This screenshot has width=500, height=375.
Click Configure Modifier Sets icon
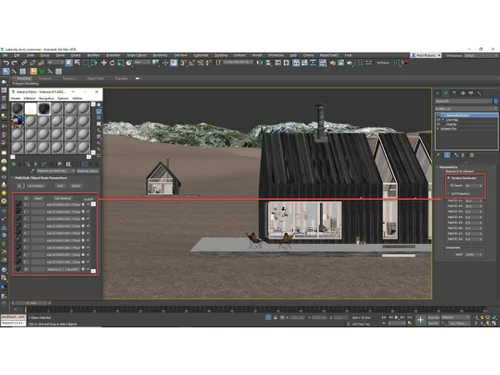click(472, 155)
